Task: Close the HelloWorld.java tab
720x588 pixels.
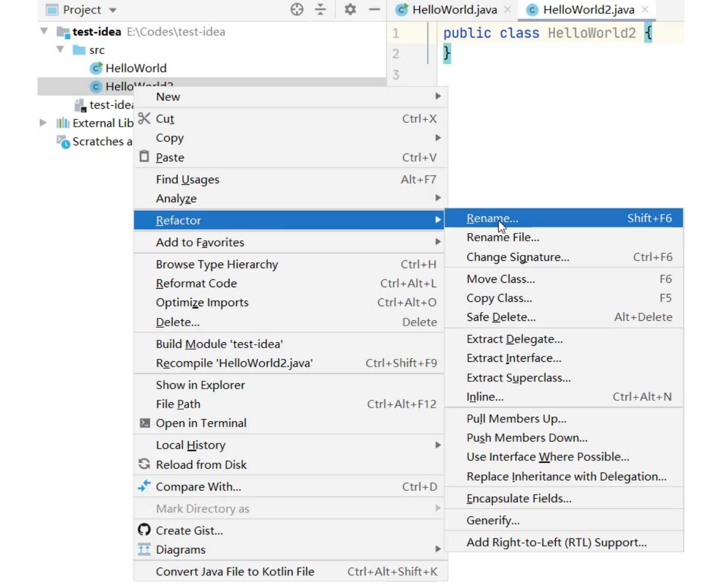Action: 507,9
